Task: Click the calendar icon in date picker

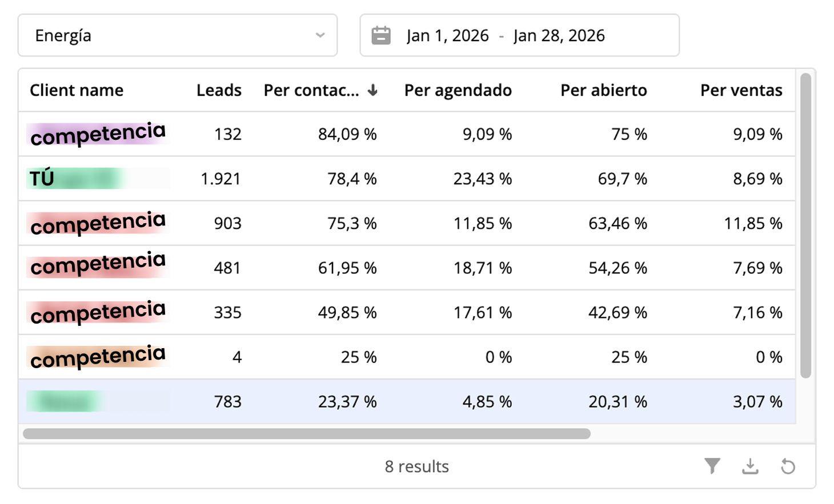Action: click(x=381, y=35)
